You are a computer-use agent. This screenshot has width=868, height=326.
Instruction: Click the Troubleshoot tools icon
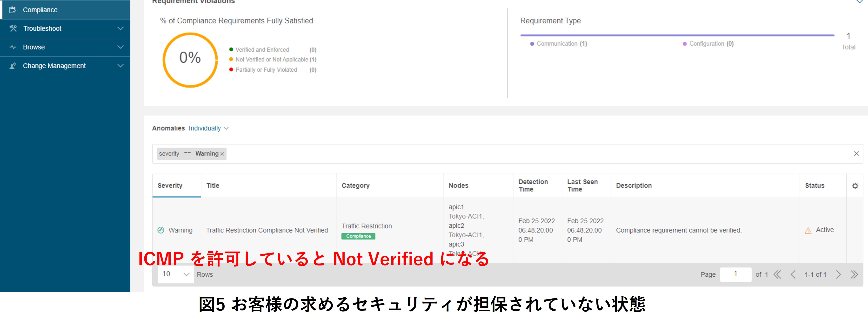(x=13, y=28)
